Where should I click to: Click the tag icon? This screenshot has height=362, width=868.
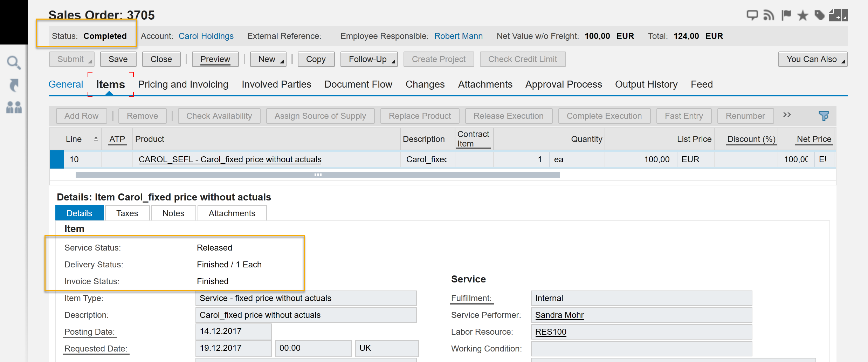click(x=819, y=15)
